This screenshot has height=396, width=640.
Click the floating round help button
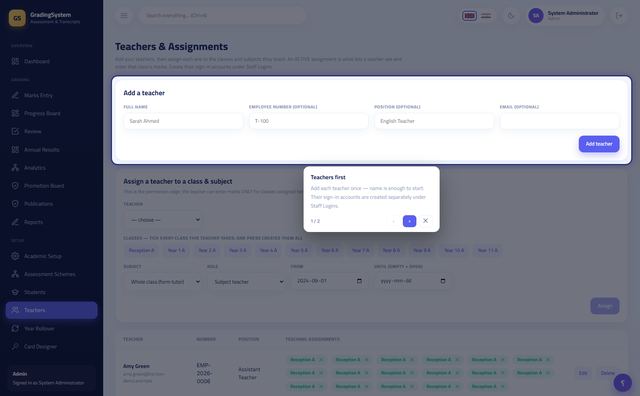click(623, 383)
